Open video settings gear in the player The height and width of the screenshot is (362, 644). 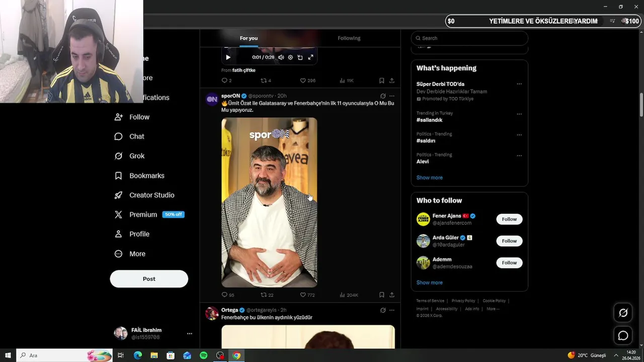coord(290,57)
